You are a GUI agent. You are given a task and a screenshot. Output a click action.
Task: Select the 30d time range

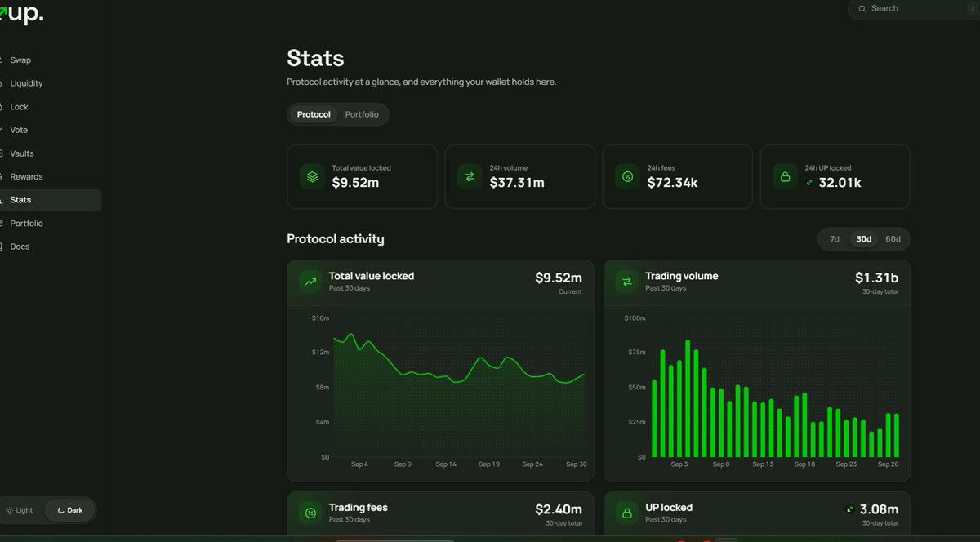863,239
